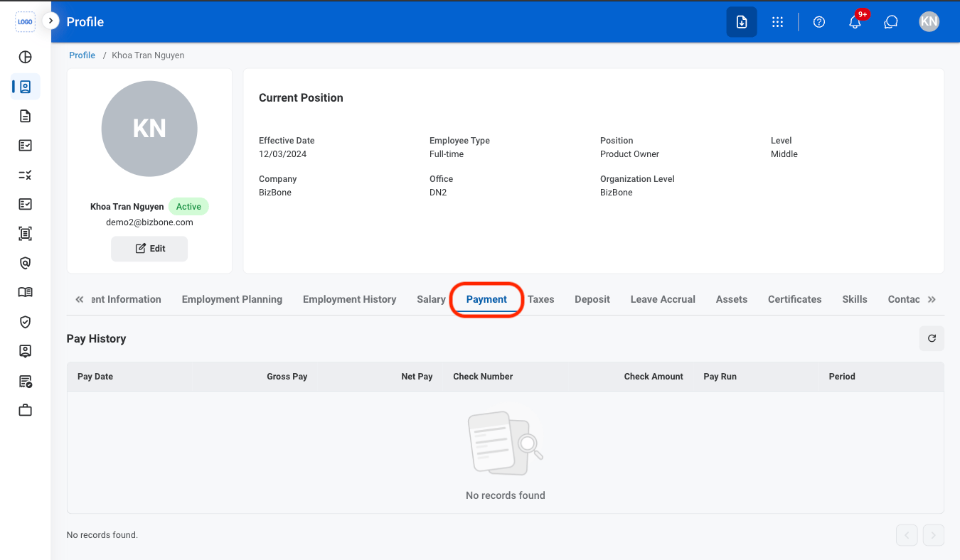The image size is (960, 560).
Task: Open the Certificates tab
Action: 795,299
